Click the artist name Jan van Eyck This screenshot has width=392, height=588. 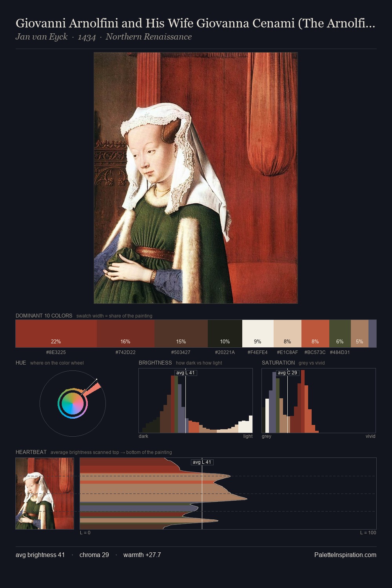[x=42, y=37]
